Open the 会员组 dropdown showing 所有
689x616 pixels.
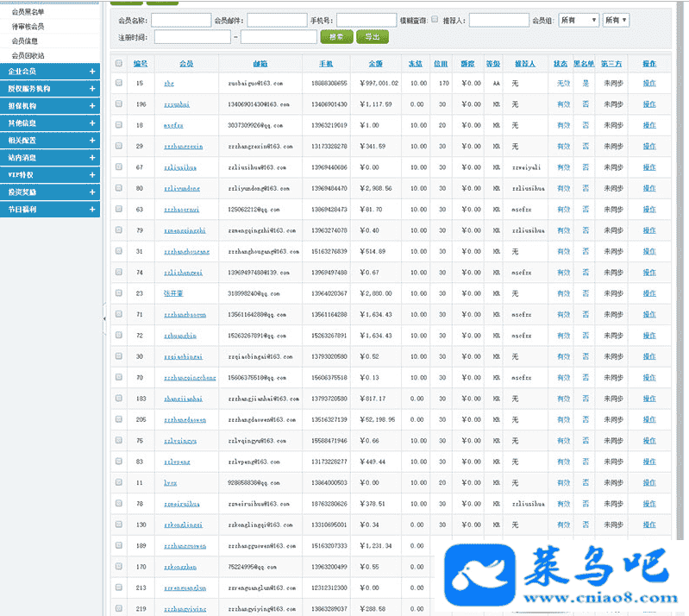pyautogui.click(x=578, y=20)
